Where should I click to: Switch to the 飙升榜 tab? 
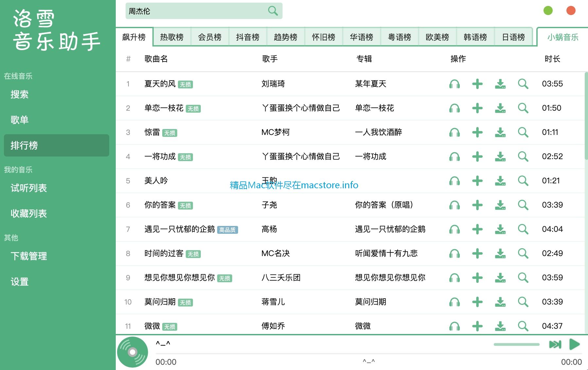pyautogui.click(x=134, y=37)
